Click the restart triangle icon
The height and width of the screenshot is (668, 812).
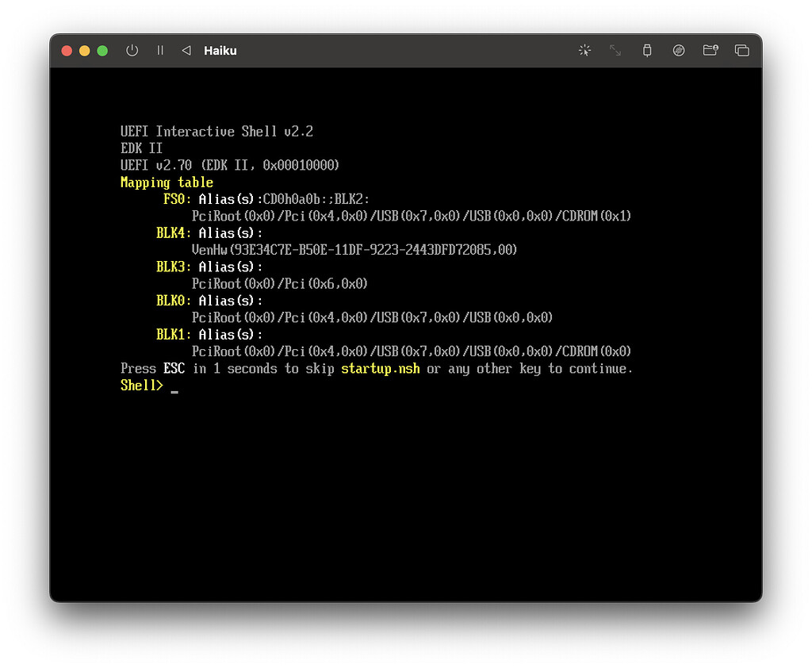point(186,50)
